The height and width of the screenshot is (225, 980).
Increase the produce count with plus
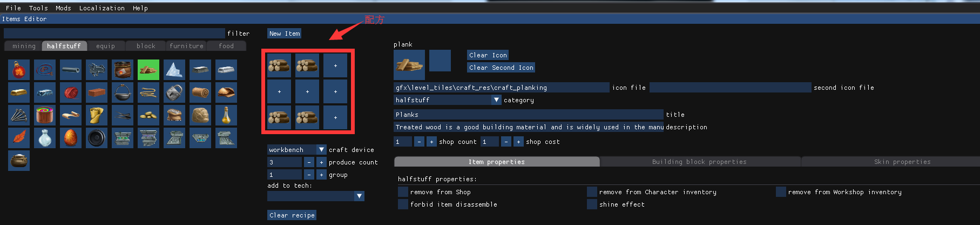[321, 162]
